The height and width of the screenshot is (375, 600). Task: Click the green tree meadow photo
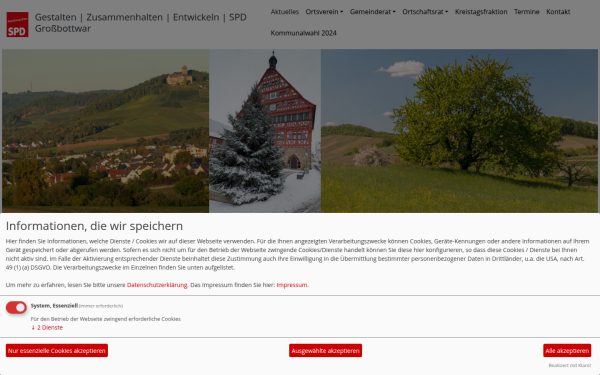pyautogui.click(x=459, y=130)
